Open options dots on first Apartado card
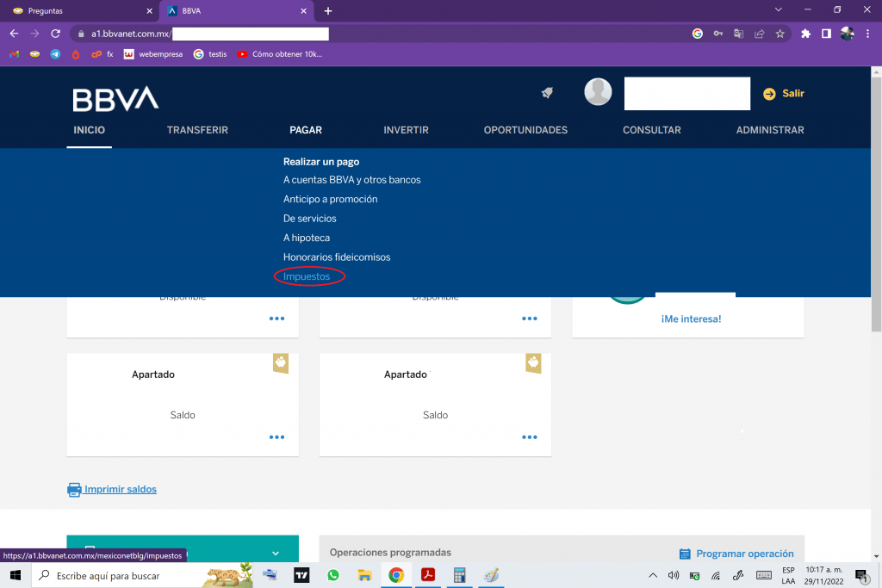Image resolution: width=882 pixels, height=588 pixels. click(276, 436)
